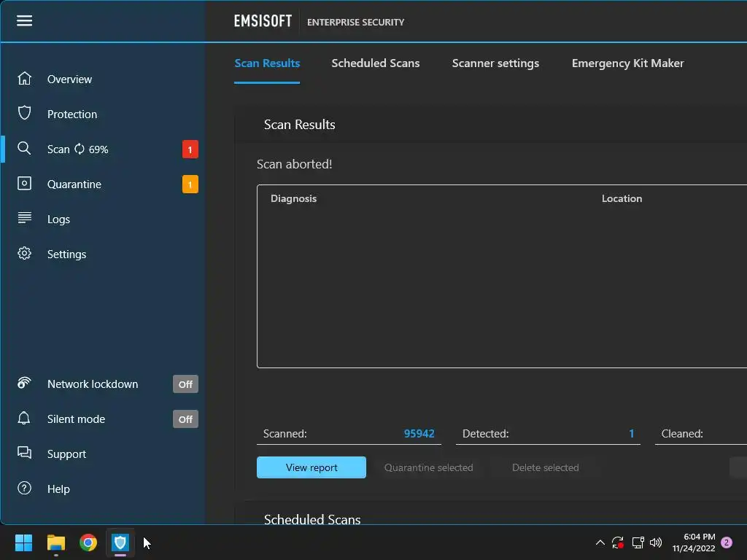Click the EMSISOFT logo text
Screen dimensions: 747x560
pyautogui.click(x=263, y=21)
